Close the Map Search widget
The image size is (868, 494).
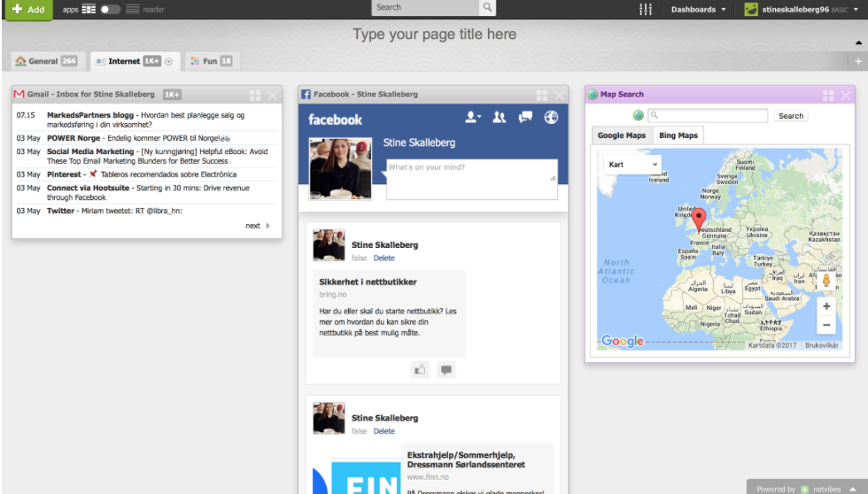tap(846, 95)
